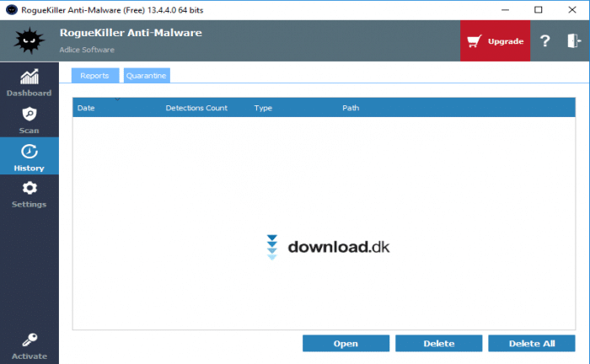
Task: Click the exit door icon
Action: 574,40
